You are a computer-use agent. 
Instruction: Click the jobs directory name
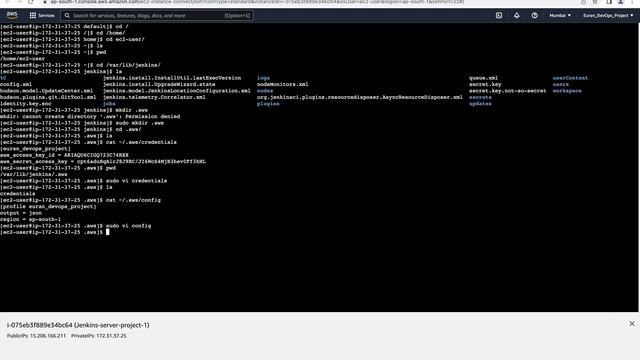coord(109,104)
